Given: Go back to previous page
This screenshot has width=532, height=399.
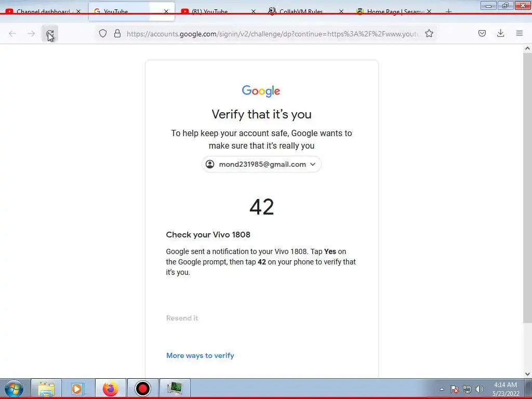Looking at the screenshot, I should click(x=12, y=34).
